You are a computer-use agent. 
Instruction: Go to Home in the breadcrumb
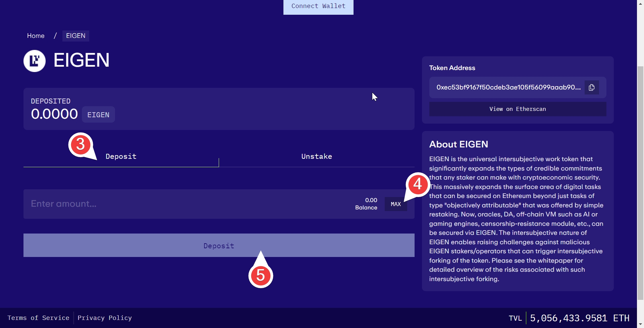36,36
